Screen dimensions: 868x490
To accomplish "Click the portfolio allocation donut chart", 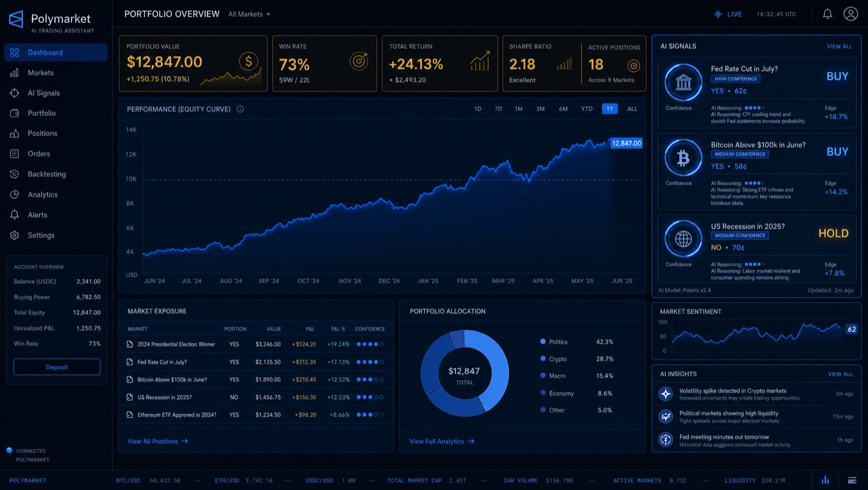I will [464, 373].
